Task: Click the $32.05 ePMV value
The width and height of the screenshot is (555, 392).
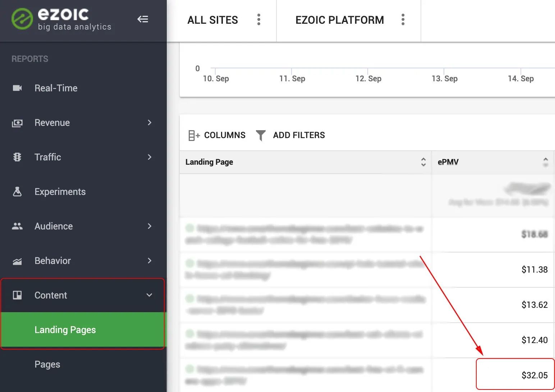Action: 535,375
